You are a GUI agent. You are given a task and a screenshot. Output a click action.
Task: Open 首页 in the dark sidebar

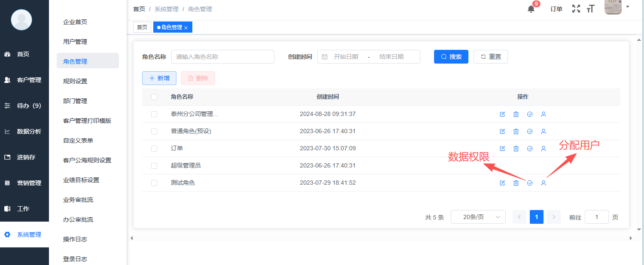24,54
